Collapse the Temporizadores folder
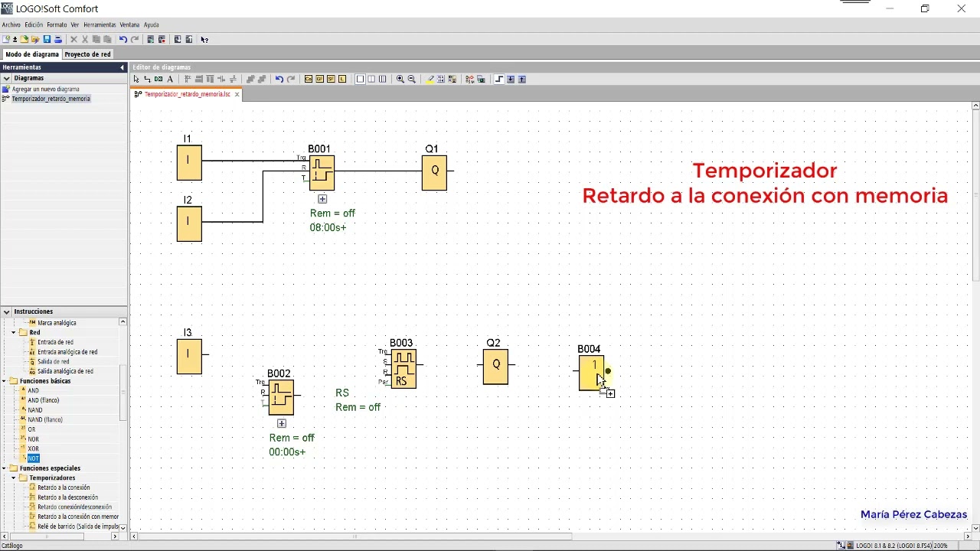 [13, 478]
